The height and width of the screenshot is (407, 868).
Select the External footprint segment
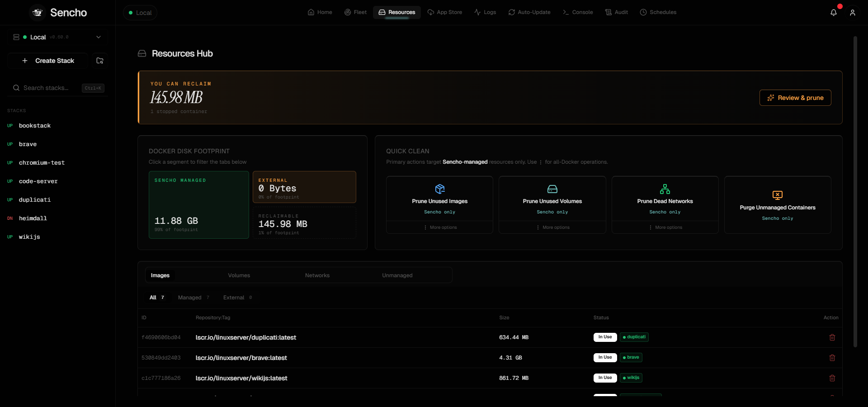coord(304,187)
